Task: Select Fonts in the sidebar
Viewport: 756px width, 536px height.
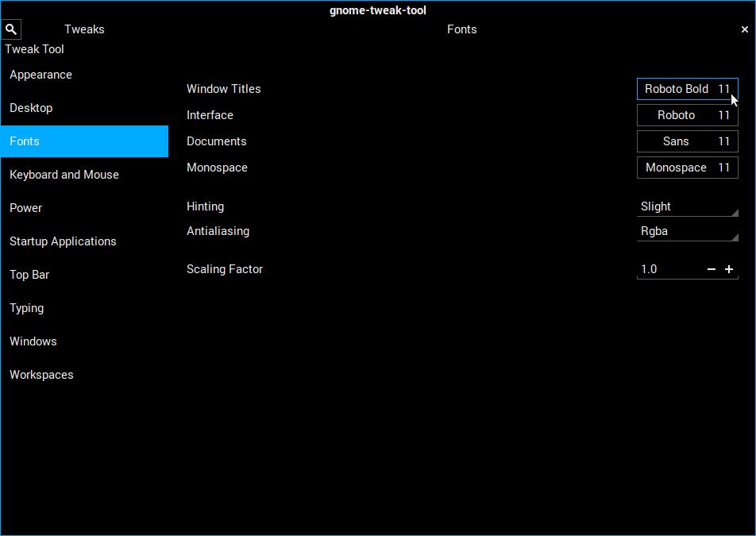Action: click(25, 141)
